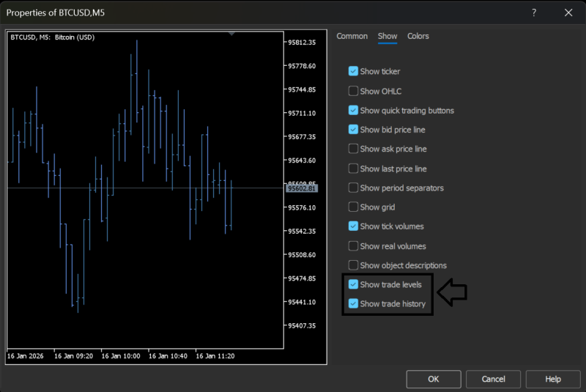Select the Show tab
This screenshot has width=586, height=392.
pos(387,36)
